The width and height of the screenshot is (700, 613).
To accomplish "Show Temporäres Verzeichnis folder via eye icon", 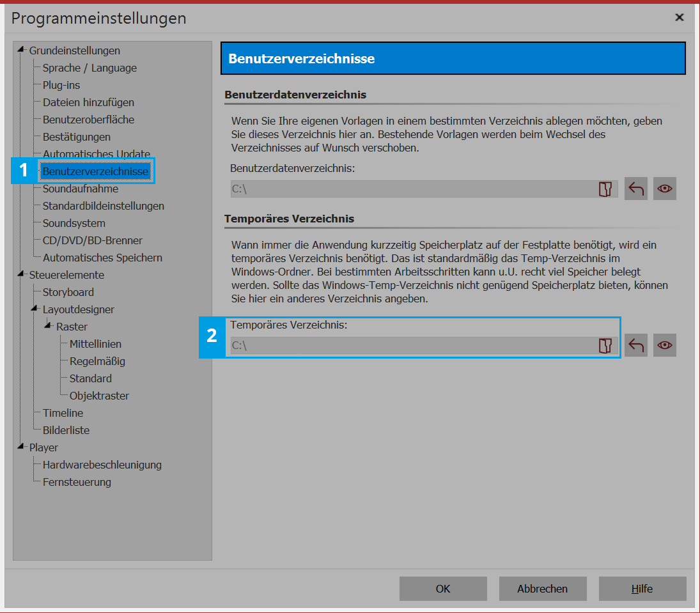I will [x=665, y=346].
